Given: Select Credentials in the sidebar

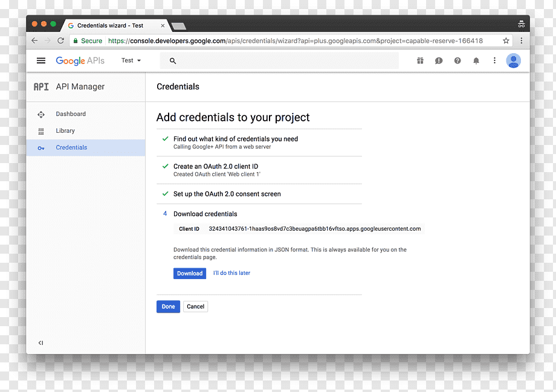Looking at the screenshot, I should click(x=85, y=148).
